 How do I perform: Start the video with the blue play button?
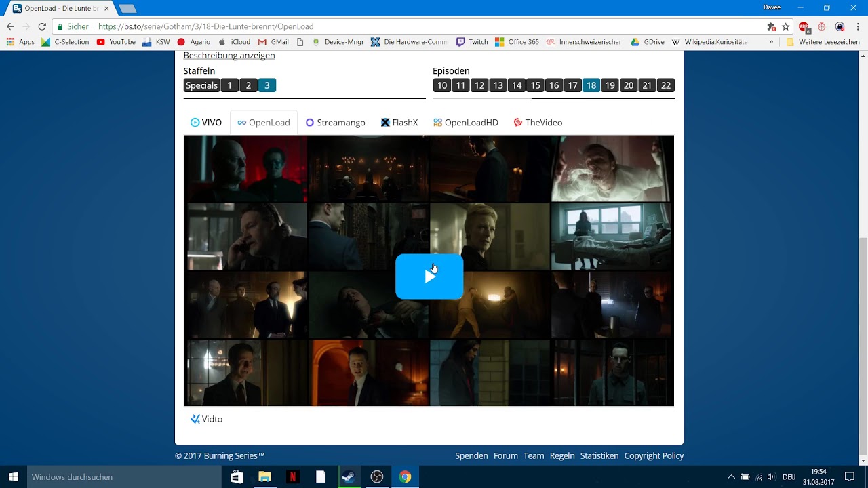tap(429, 277)
